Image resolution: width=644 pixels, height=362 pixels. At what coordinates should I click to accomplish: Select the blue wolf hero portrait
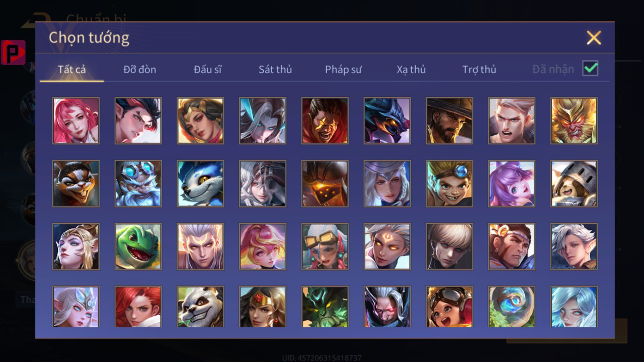click(x=201, y=183)
